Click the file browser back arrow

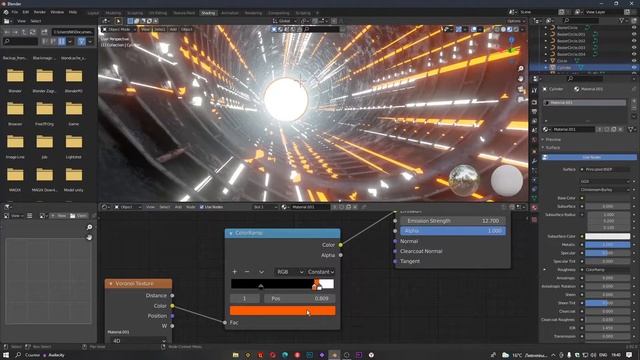(7, 32)
